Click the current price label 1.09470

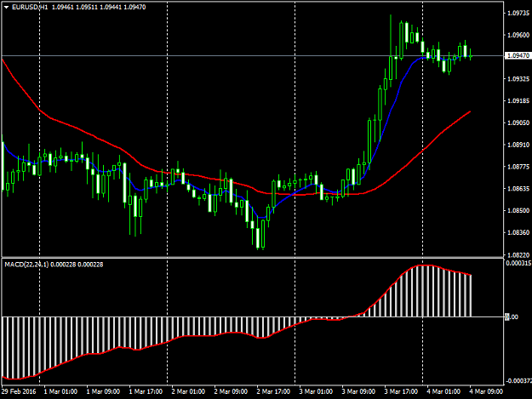pyautogui.click(x=518, y=55)
